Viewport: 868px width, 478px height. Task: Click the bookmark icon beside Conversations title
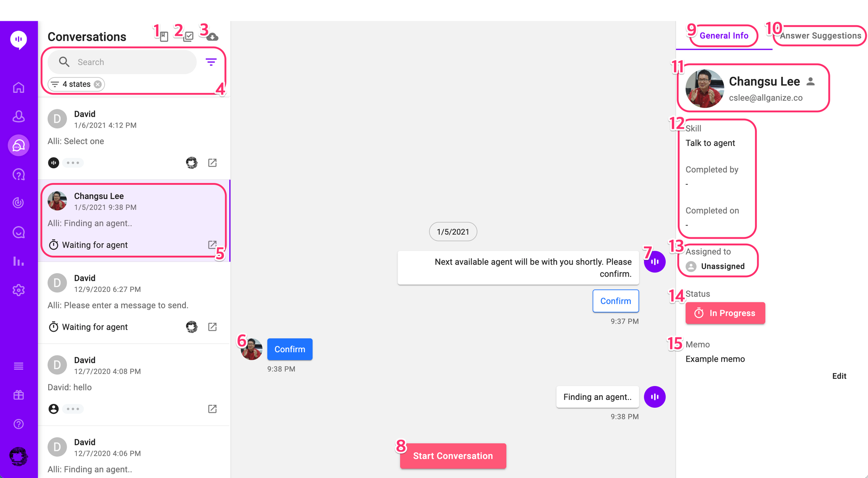(x=164, y=37)
